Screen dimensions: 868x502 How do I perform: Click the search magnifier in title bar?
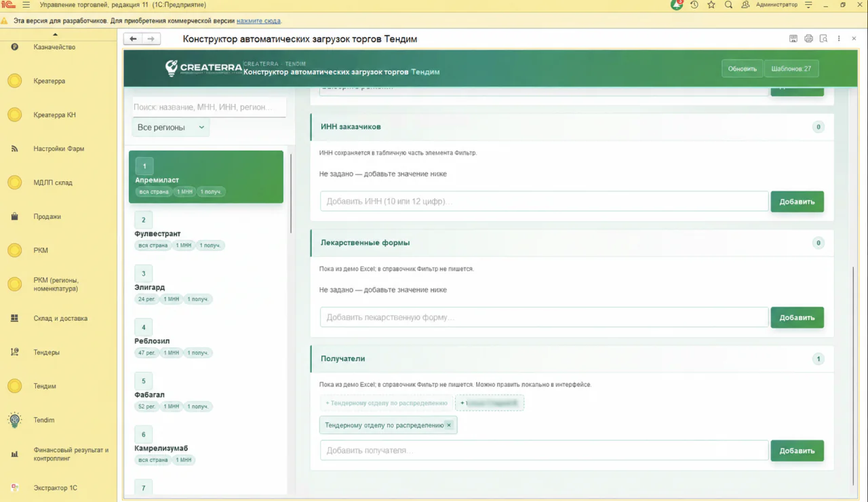[728, 5]
